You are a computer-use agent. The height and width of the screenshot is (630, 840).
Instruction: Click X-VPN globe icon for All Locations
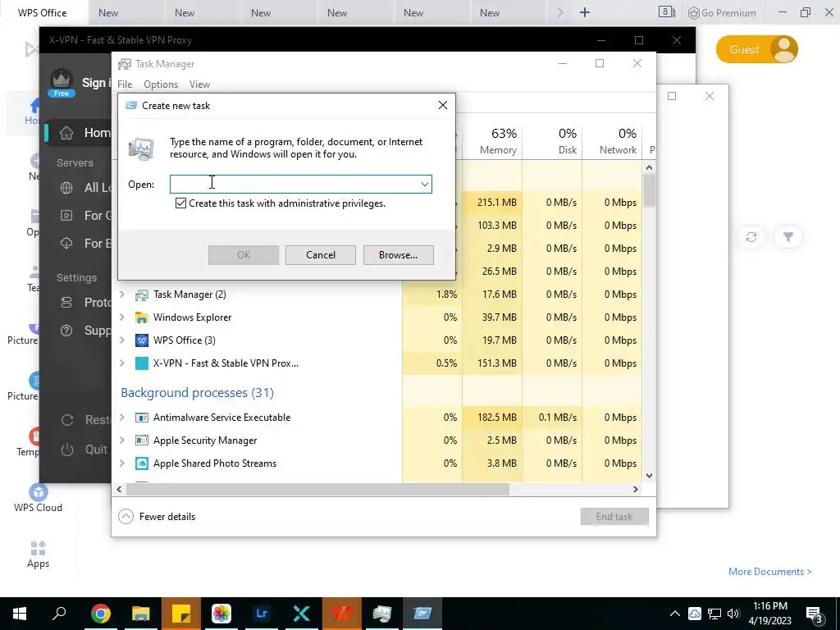pyautogui.click(x=66, y=188)
